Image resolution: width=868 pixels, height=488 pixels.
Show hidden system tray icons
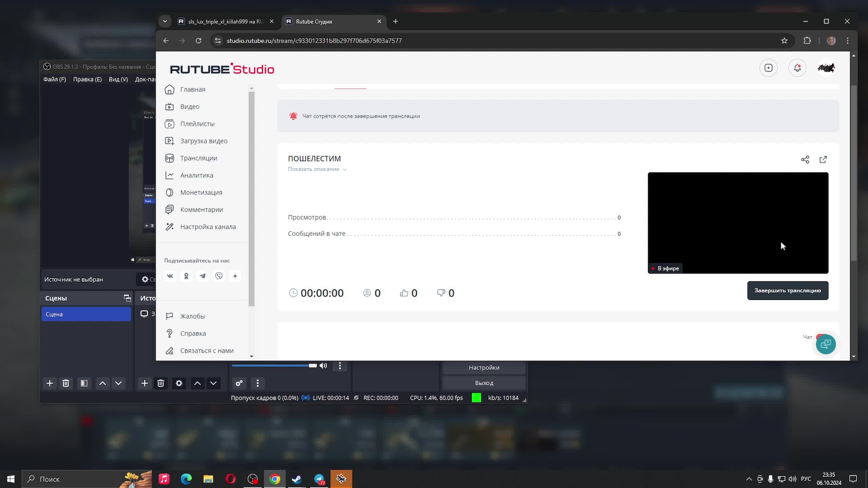(x=749, y=479)
